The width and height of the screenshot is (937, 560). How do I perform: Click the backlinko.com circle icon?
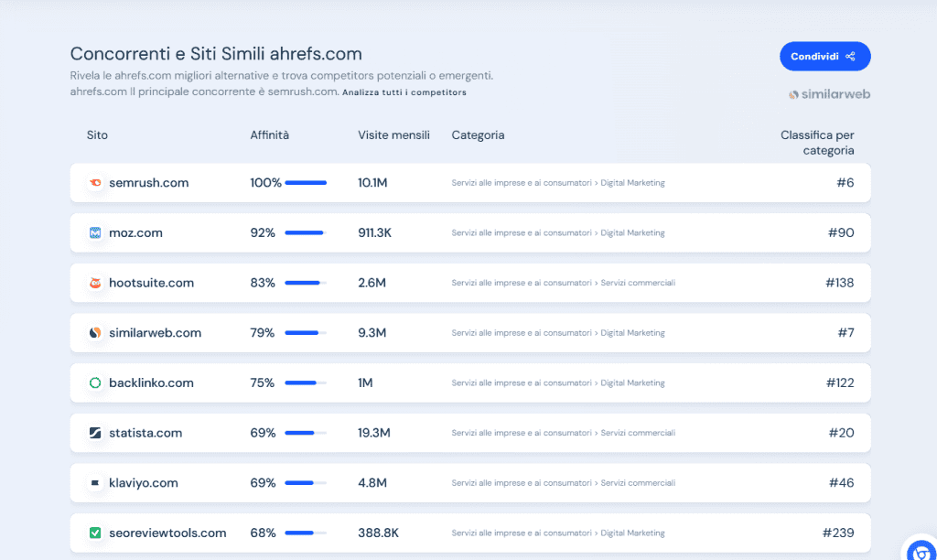click(x=95, y=383)
